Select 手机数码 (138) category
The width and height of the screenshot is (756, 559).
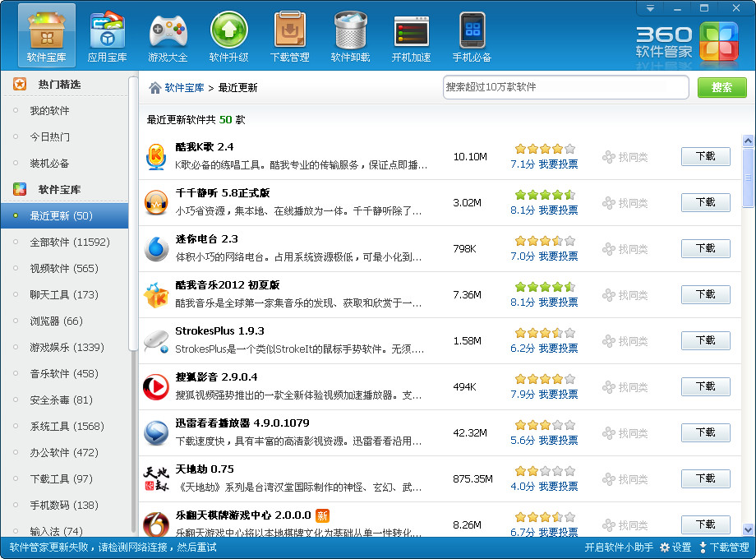click(65, 505)
